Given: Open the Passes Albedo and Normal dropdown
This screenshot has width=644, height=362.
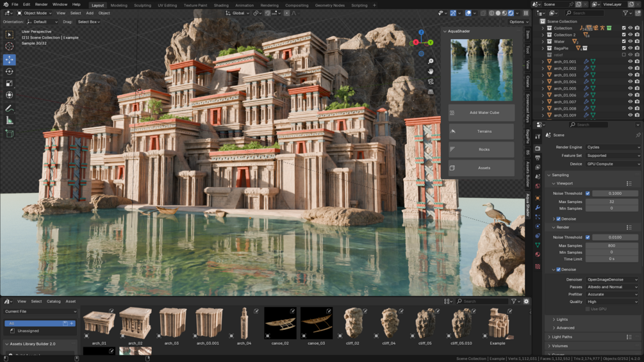Looking at the screenshot, I should tap(612, 287).
